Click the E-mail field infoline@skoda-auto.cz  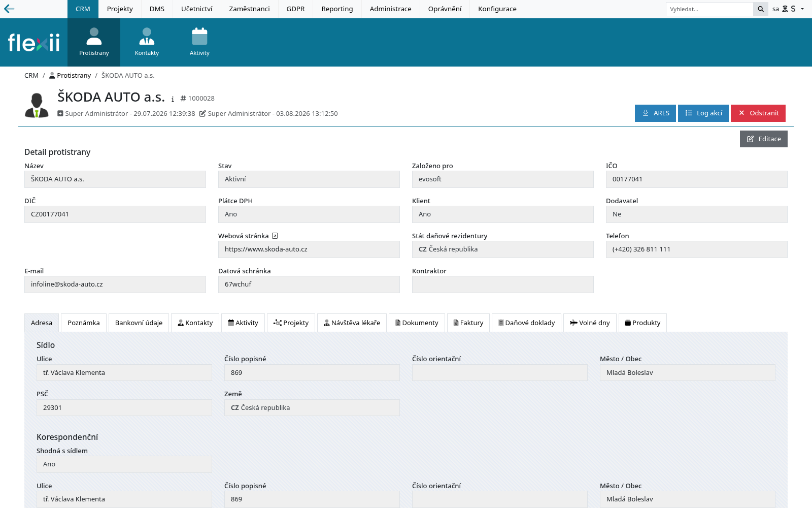[x=115, y=284]
